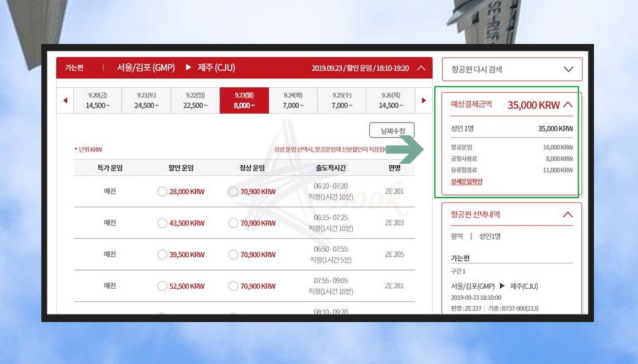
Task: Select the 9.20(금) 14,500 date tab
Action: click(98, 100)
